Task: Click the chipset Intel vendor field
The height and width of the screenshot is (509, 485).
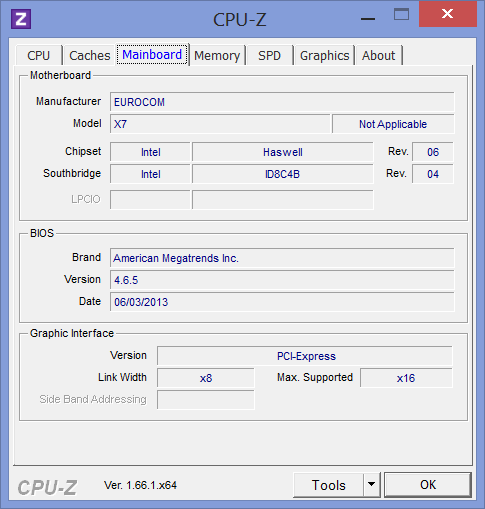Action: point(150,152)
